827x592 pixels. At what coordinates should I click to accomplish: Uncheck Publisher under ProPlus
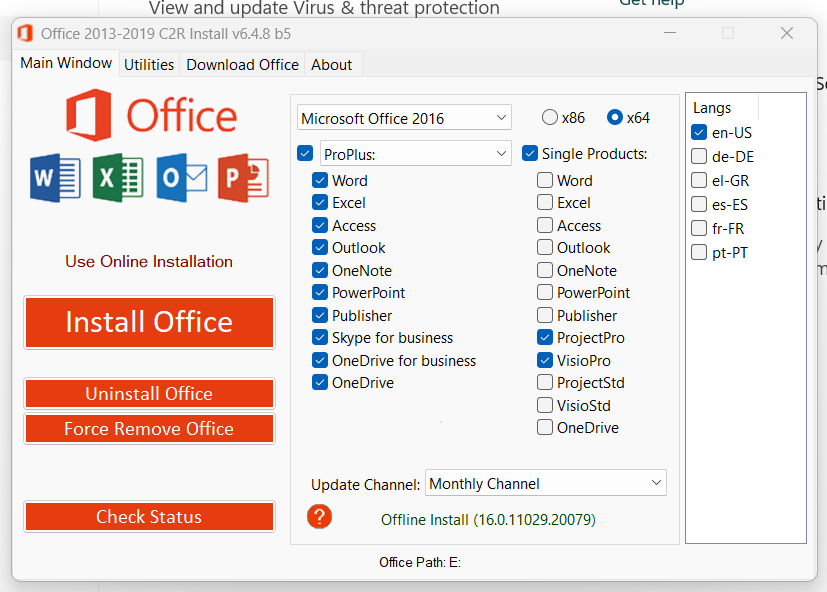(320, 316)
